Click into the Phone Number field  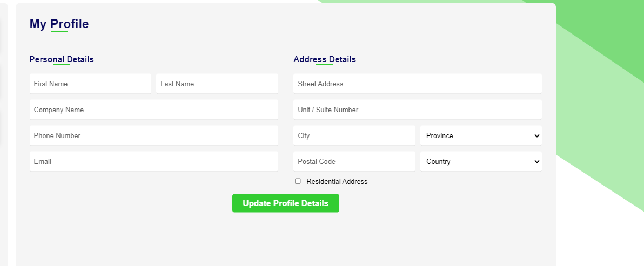pyautogui.click(x=154, y=135)
